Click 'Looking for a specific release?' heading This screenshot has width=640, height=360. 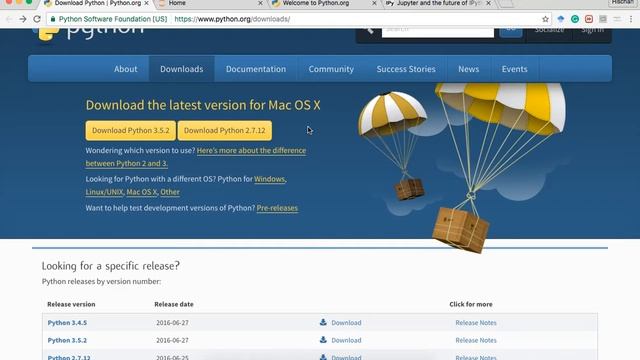pyautogui.click(x=111, y=266)
